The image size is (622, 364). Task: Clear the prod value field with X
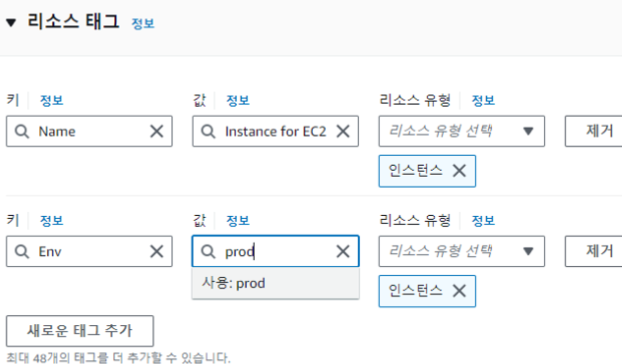343,251
